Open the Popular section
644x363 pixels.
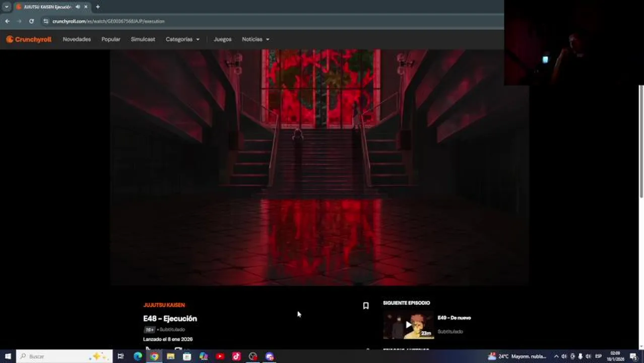coord(111,39)
